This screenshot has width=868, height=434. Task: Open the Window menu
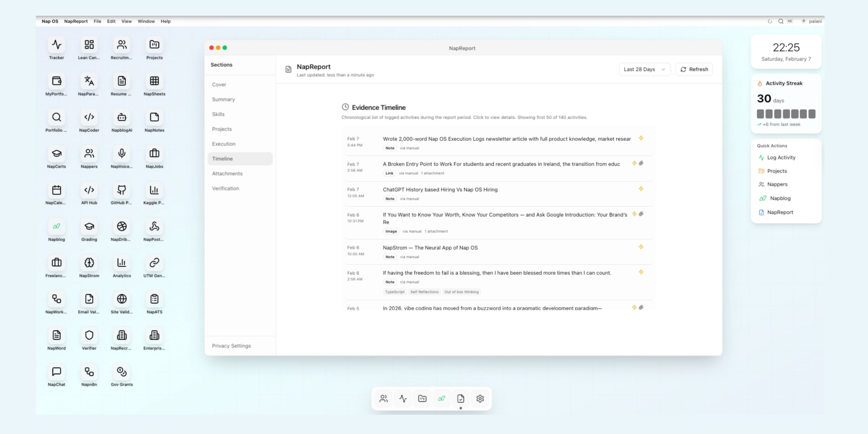[146, 21]
